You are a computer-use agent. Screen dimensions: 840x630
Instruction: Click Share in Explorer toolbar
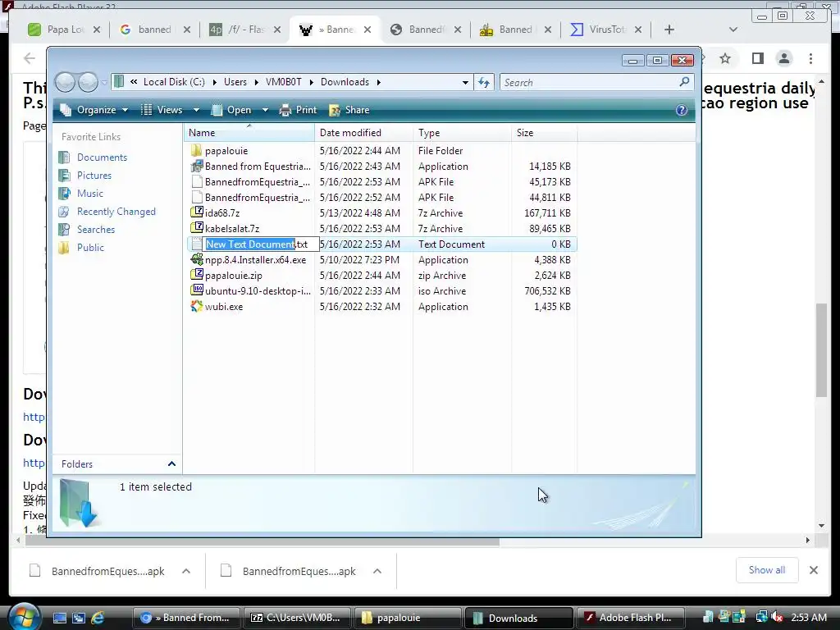tap(349, 110)
